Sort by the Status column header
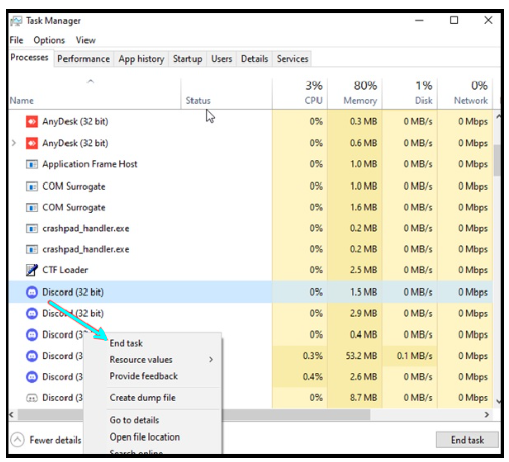 (x=226, y=93)
